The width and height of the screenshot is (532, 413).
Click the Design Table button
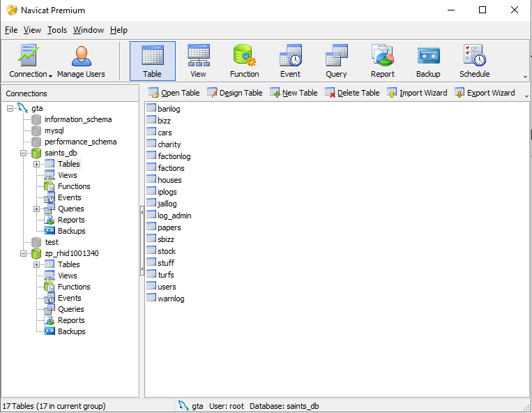tap(235, 93)
